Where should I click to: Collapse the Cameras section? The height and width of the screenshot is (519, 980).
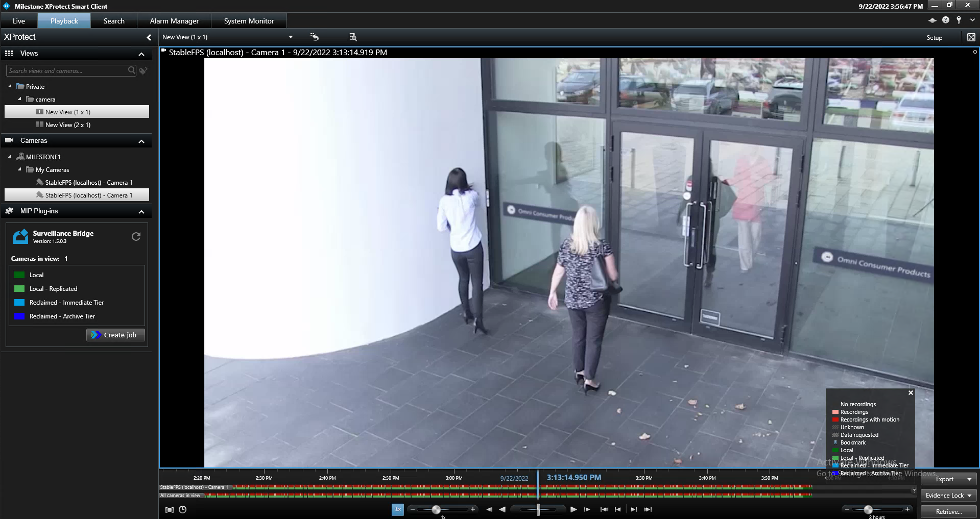tap(141, 141)
